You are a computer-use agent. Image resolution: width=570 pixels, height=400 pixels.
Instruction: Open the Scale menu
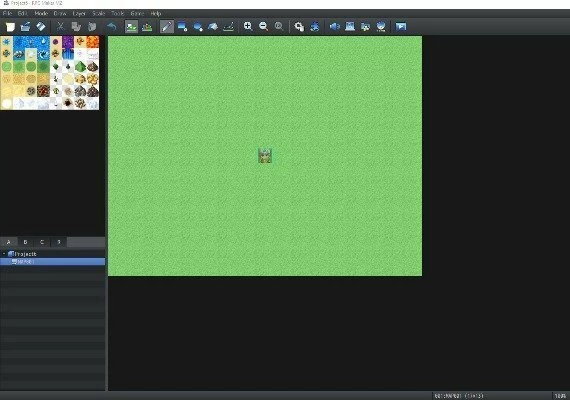pos(99,13)
